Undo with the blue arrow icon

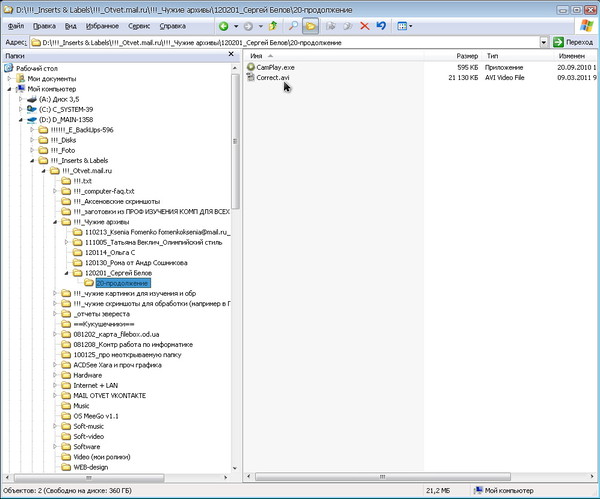coord(381,26)
